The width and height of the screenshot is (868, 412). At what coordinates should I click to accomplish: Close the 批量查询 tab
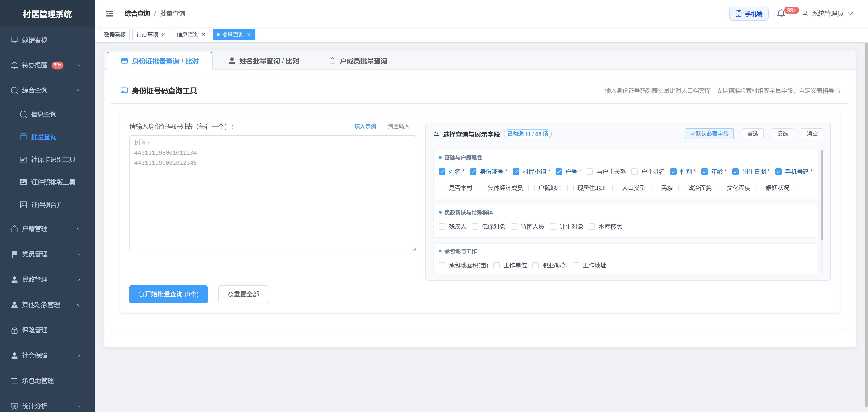pyautogui.click(x=249, y=35)
